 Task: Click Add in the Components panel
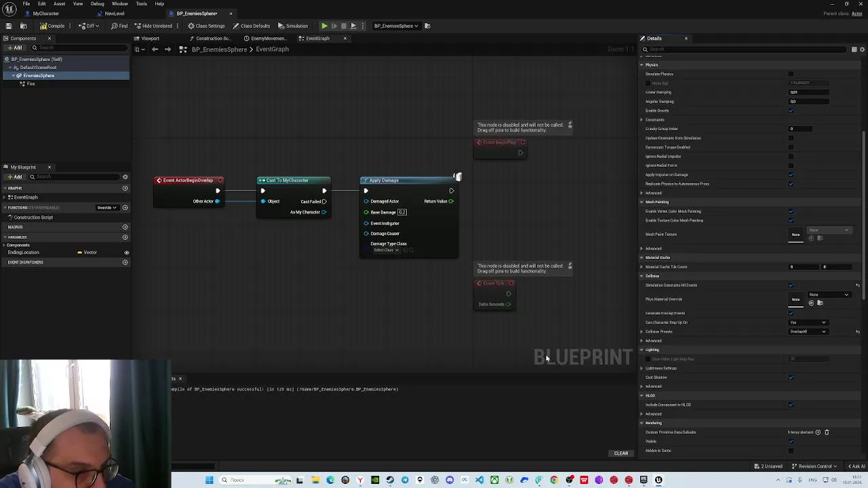[15, 48]
